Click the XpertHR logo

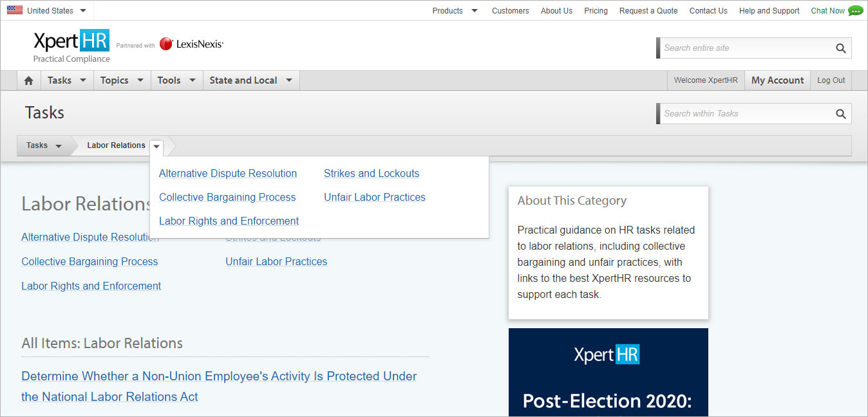click(71, 45)
